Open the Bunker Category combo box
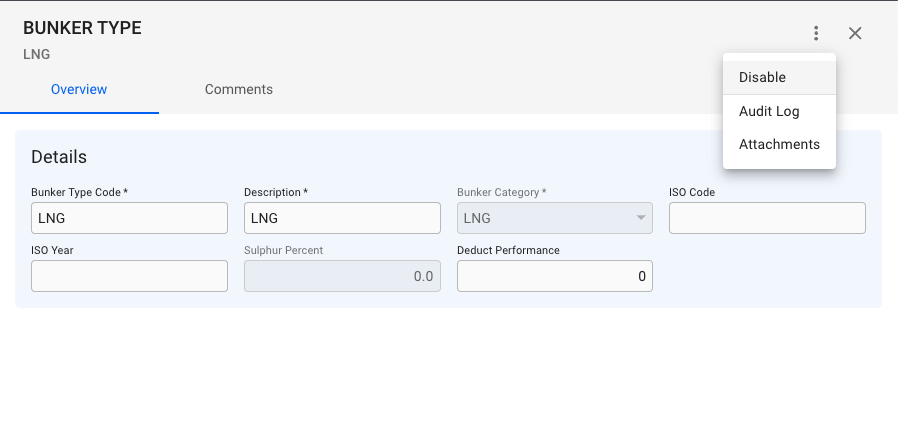 [x=545, y=218]
